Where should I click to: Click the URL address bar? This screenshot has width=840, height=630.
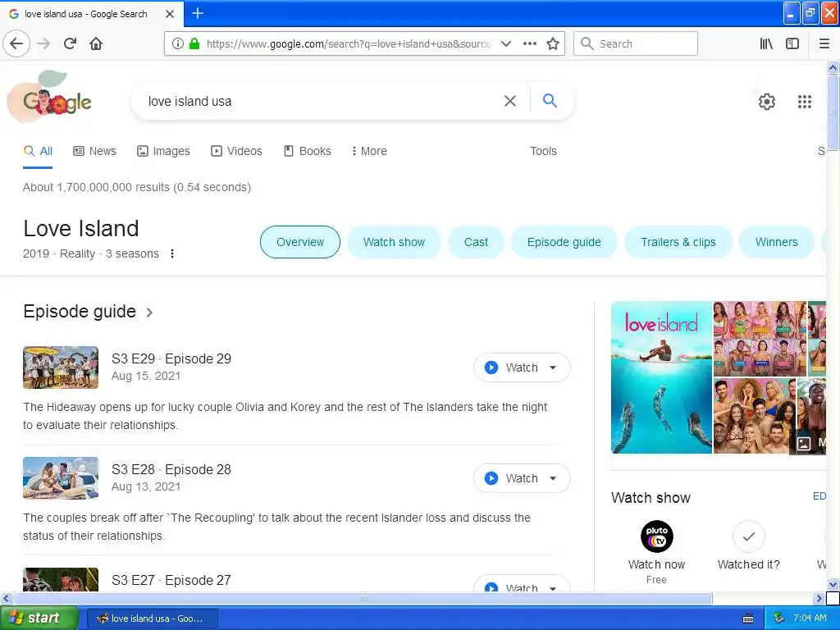click(348, 44)
